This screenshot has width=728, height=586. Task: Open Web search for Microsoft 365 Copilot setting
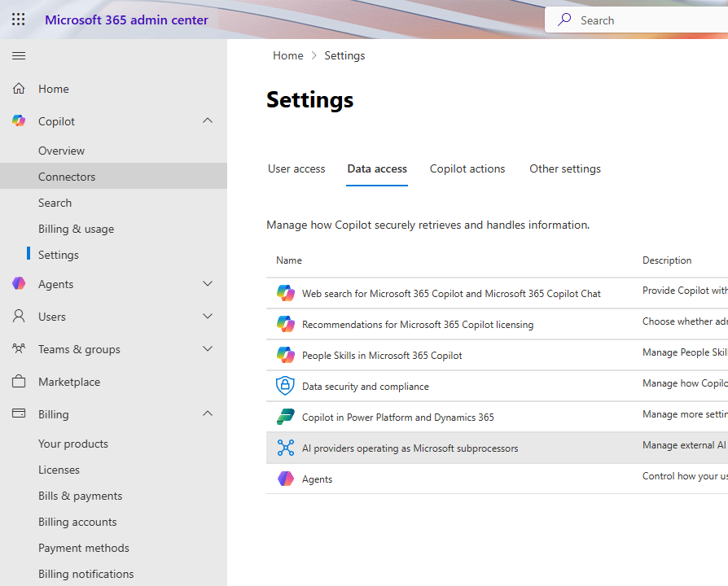click(451, 294)
